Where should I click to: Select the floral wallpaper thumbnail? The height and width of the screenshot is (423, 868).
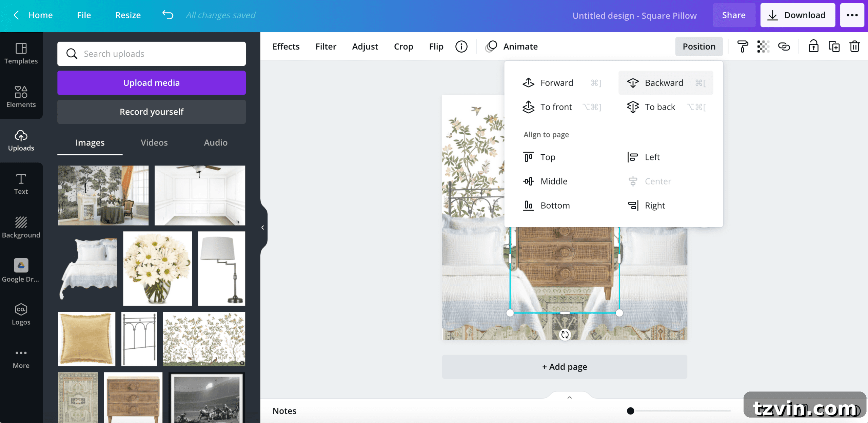pos(204,339)
